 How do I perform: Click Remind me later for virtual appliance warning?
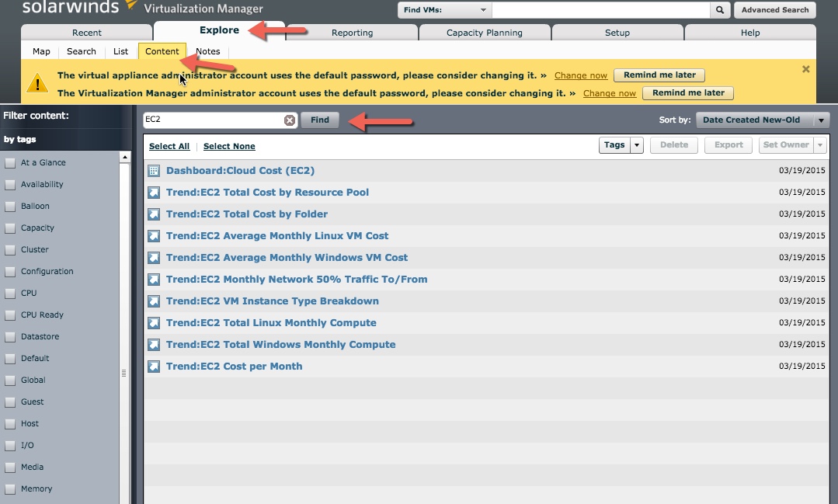click(x=659, y=75)
